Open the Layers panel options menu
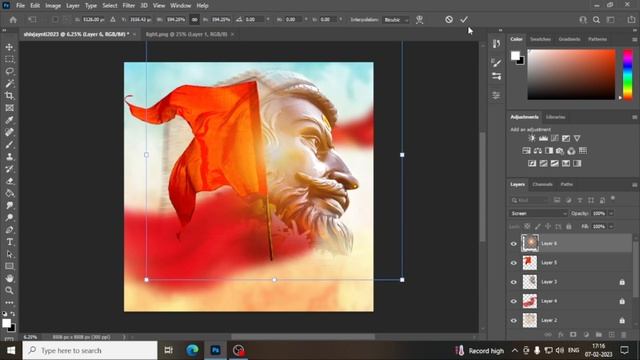The image size is (640, 360). click(634, 185)
